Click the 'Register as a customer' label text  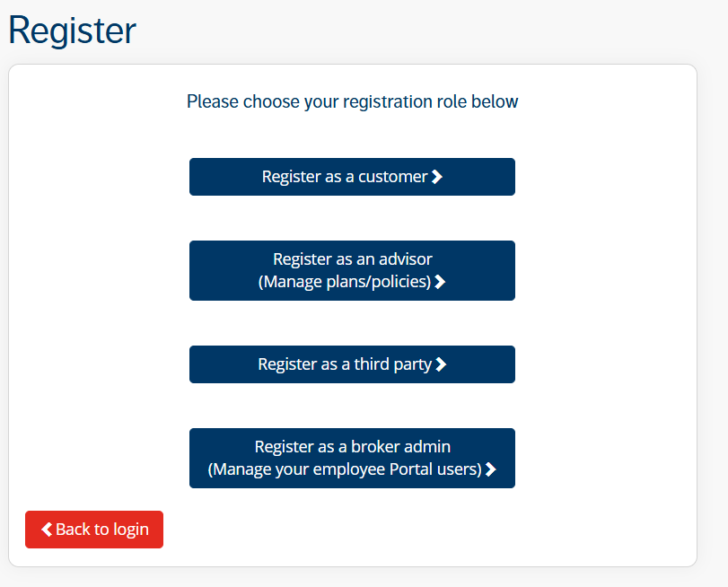[x=345, y=177]
